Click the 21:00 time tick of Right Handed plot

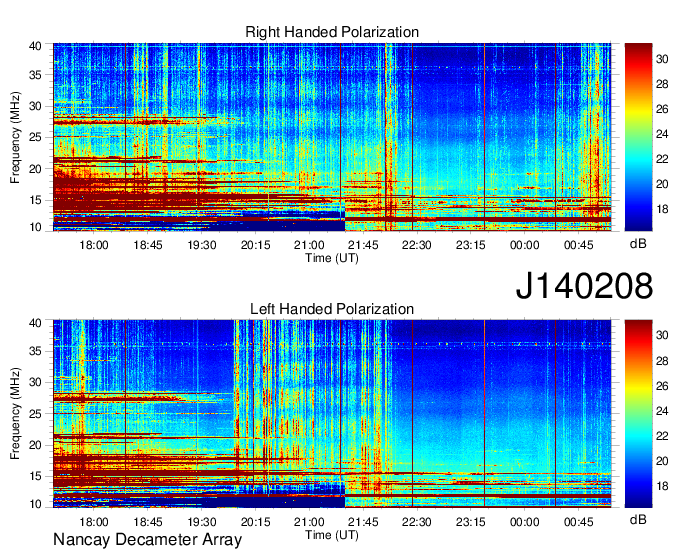click(309, 245)
